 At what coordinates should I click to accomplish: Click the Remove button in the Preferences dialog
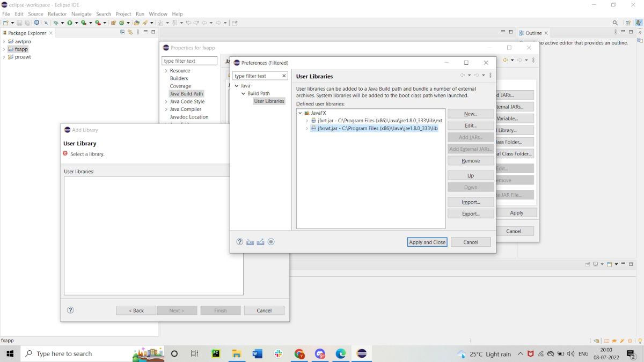coord(471,161)
